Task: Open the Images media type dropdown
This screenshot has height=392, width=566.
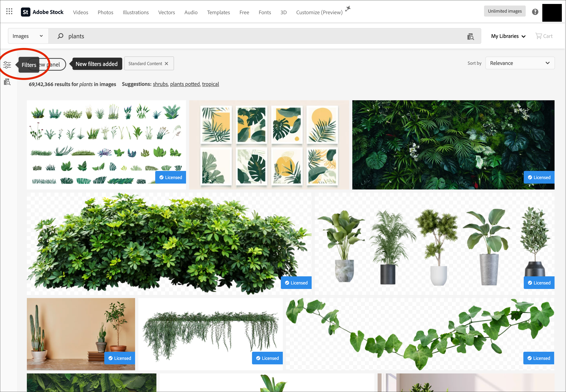Action: [28, 36]
